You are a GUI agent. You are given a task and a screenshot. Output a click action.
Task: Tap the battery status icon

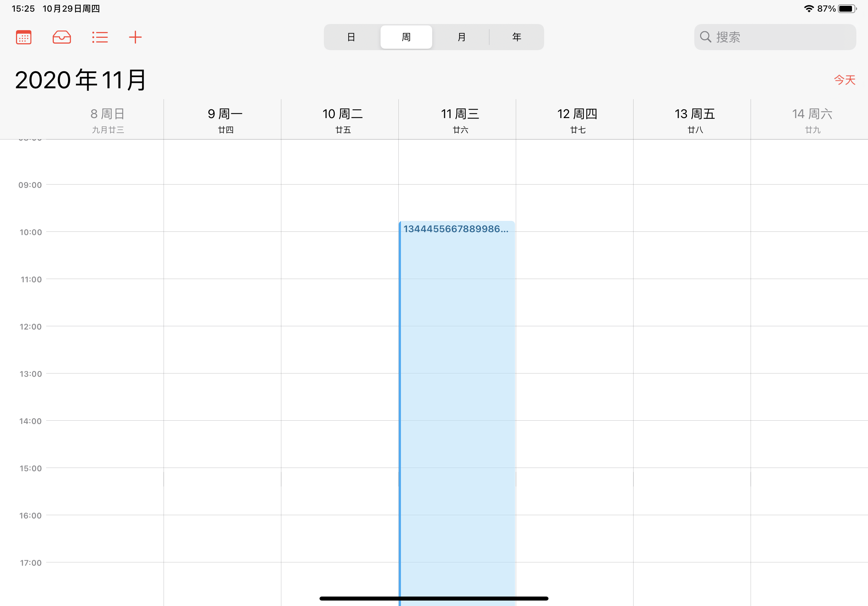(x=847, y=9)
